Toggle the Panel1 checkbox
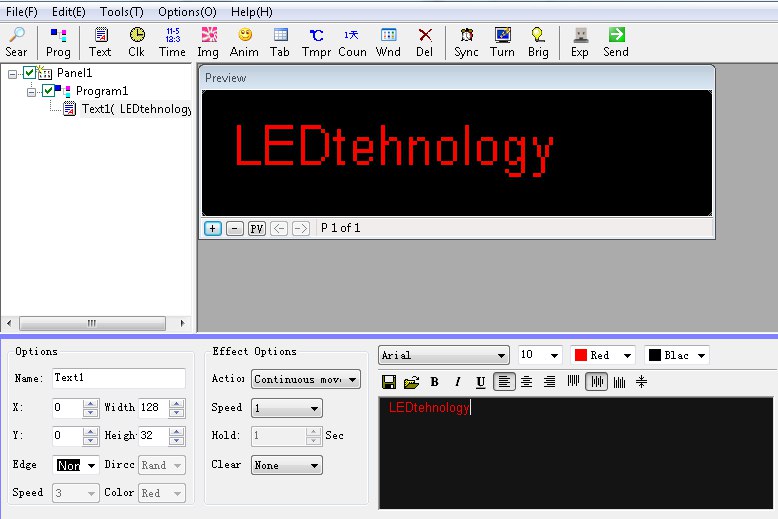This screenshot has height=519, width=778. pyautogui.click(x=29, y=73)
